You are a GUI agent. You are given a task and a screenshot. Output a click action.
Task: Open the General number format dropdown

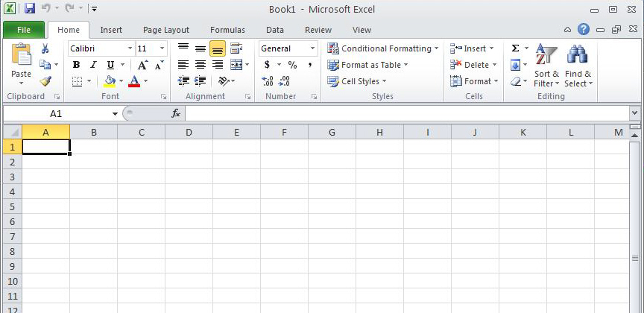[x=312, y=48]
